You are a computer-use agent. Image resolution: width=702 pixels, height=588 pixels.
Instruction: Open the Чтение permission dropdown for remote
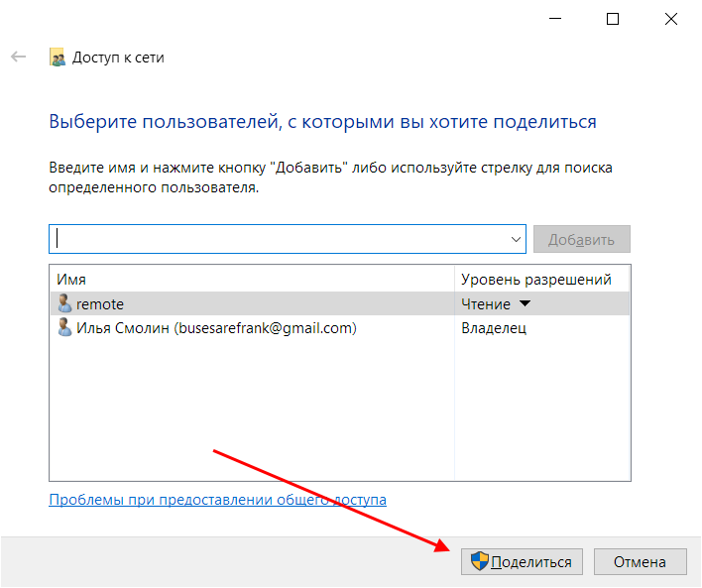(525, 303)
